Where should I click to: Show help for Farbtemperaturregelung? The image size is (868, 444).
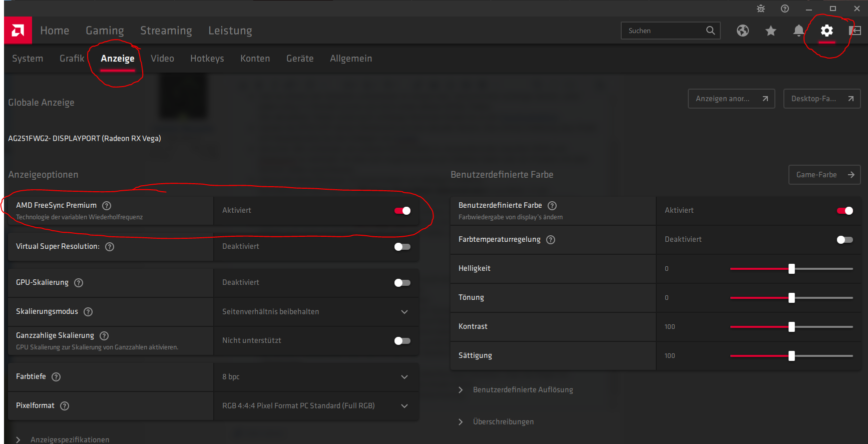(x=551, y=240)
